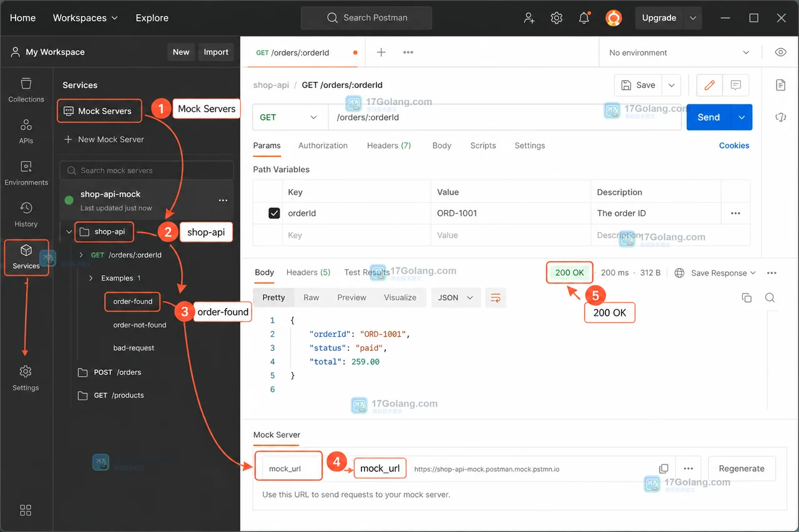The height and width of the screenshot is (532, 799).
Task: Regenerate the mock server URL
Action: (742, 468)
